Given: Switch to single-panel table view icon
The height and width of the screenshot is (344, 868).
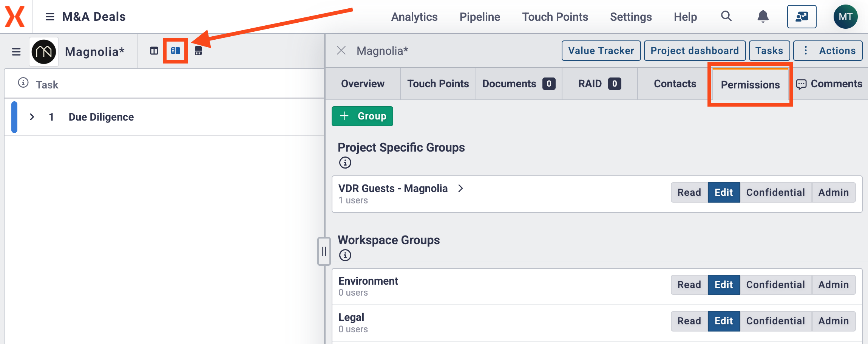Looking at the screenshot, I should 154,51.
